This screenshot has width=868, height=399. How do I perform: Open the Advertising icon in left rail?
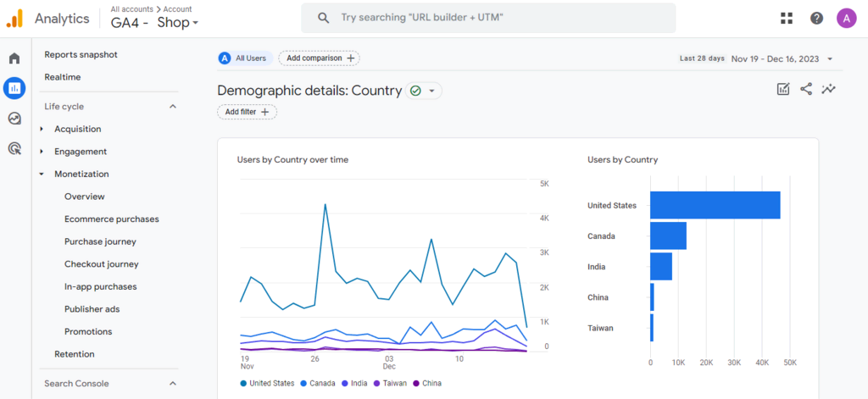tap(14, 148)
